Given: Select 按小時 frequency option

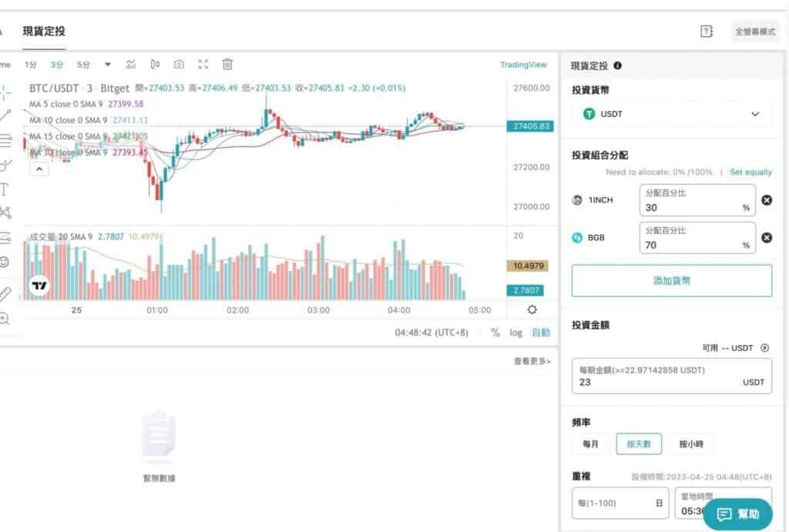Looking at the screenshot, I should pyautogui.click(x=691, y=444).
